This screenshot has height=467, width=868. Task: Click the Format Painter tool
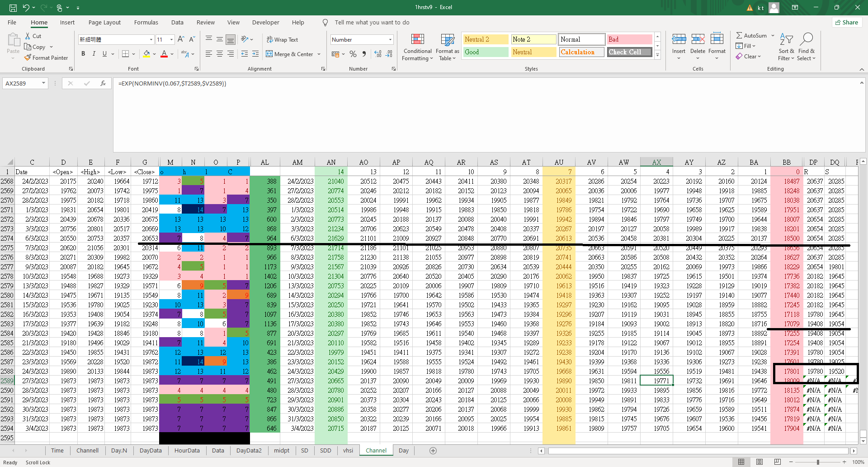coord(46,58)
